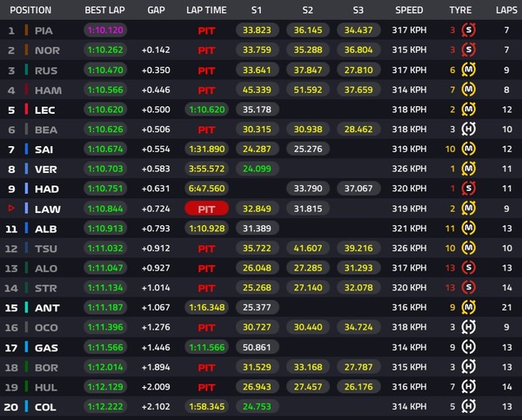
Task: Sort by the BEST LAP column header
Action: [x=105, y=10]
